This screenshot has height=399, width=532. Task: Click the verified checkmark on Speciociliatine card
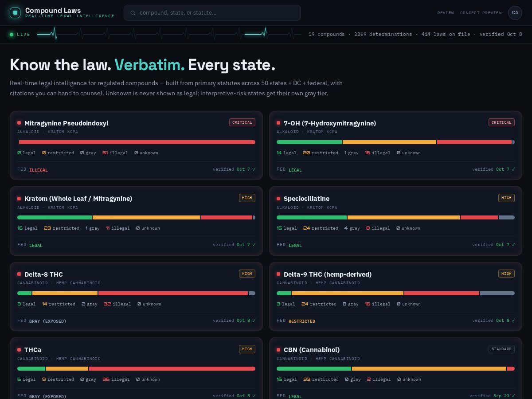(513, 245)
